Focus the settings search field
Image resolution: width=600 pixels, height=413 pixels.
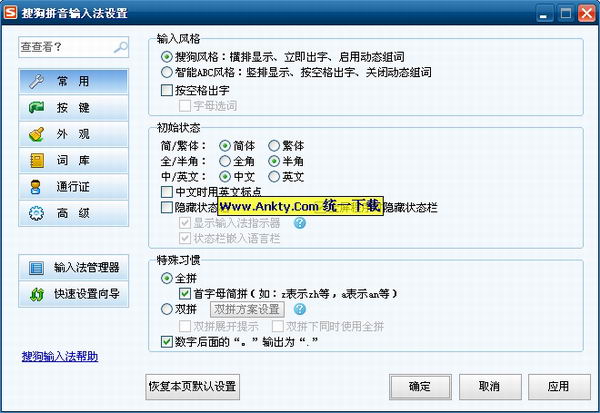73,47
